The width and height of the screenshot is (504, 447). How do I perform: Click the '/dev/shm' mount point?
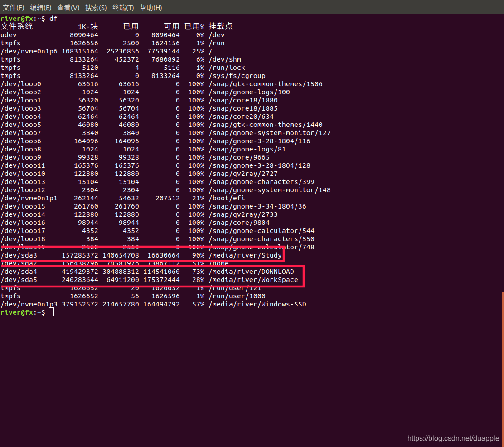pyautogui.click(x=225, y=59)
